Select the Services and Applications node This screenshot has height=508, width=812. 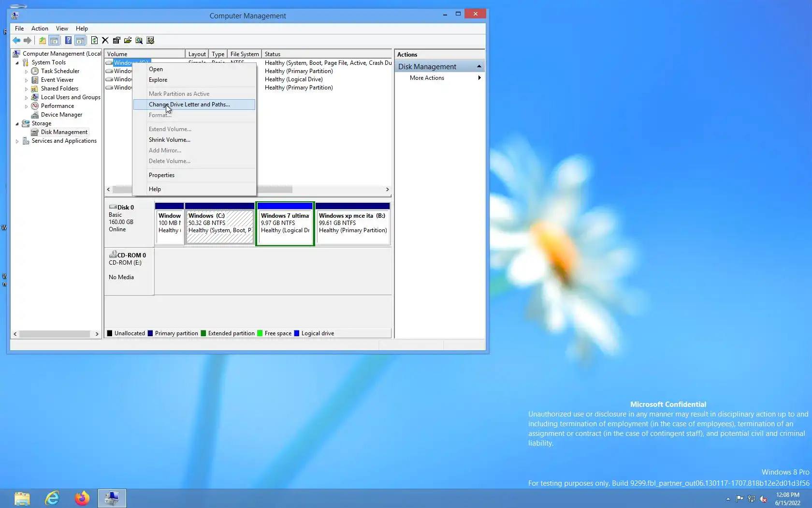pos(64,141)
